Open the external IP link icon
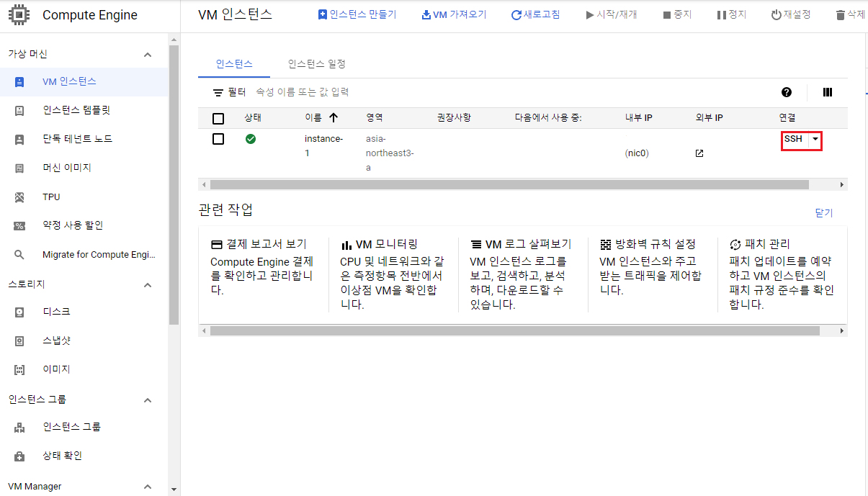The width and height of the screenshot is (868, 496). tap(699, 153)
